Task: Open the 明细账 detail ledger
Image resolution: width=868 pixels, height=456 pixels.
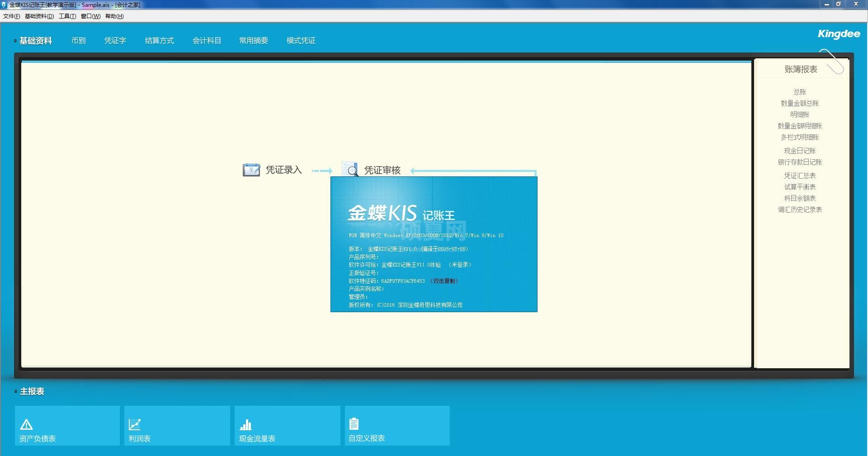Action: 800,114
